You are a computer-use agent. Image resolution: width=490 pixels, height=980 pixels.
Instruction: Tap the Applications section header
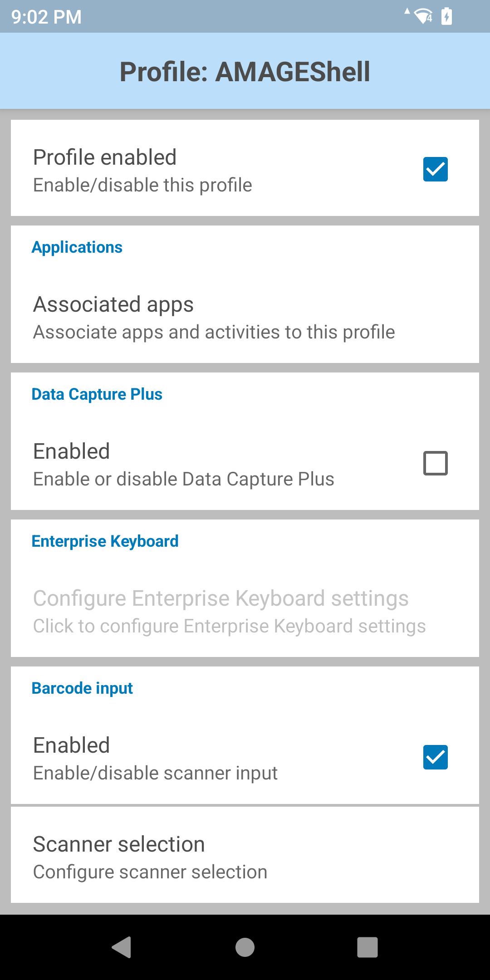point(77,247)
